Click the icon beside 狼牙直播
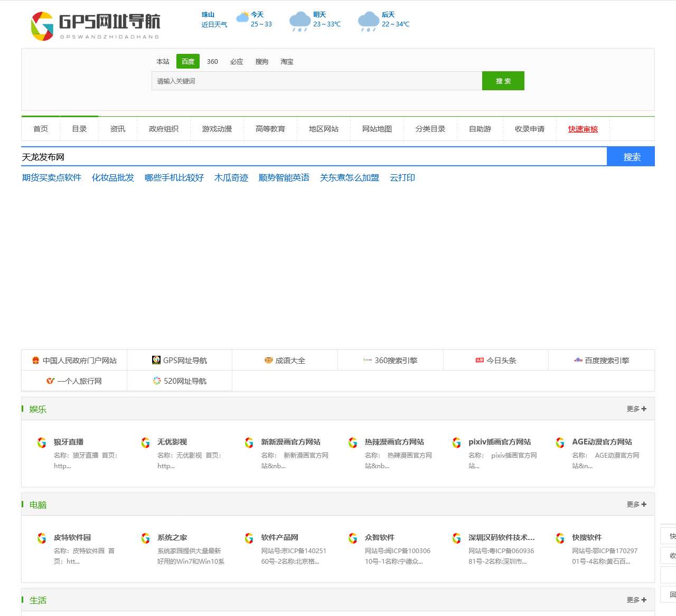676x616 pixels. (42, 443)
